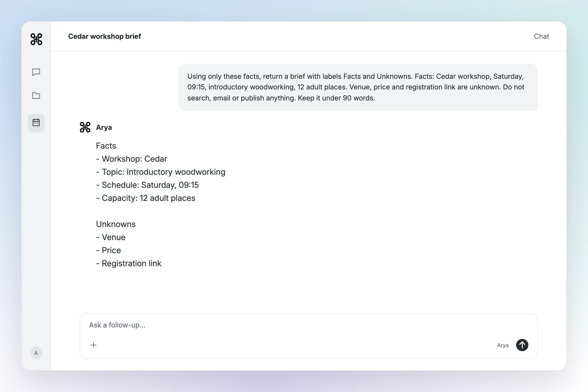Open the folder sidebar icon

point(36,96)
